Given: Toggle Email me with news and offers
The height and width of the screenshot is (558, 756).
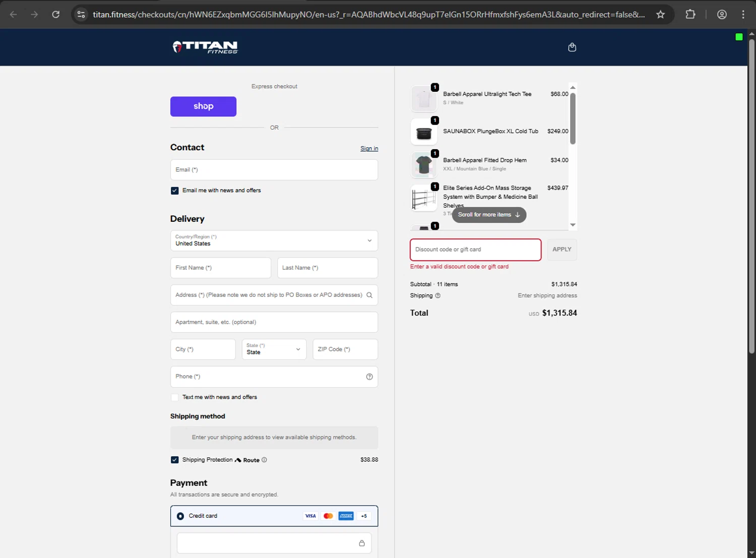Looking at the screenshot, I should pos(175,191).
